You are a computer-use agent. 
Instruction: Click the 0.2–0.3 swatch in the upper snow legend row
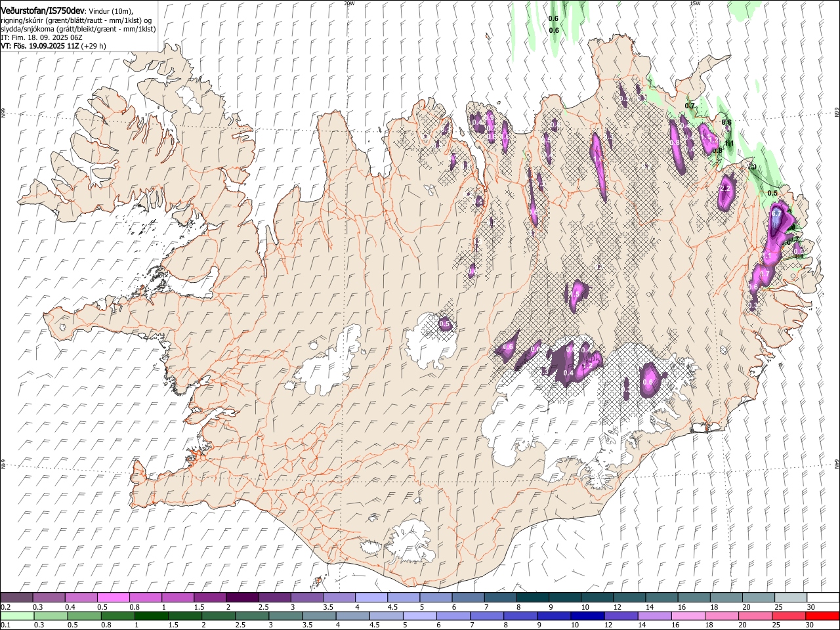[16, 597]
